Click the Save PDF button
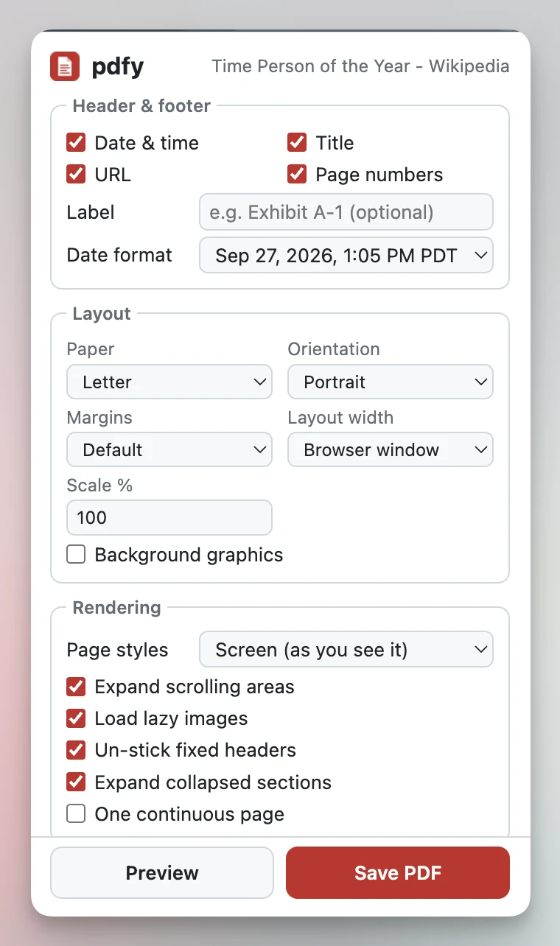This screenshot has width=560, height=946. (398, 872)
